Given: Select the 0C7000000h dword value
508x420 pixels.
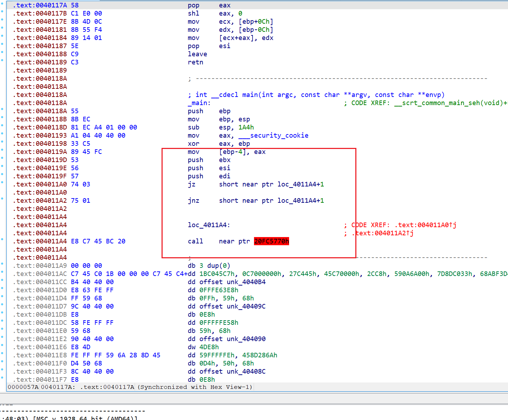Looking at the screenshot, I should pos(262,274).
